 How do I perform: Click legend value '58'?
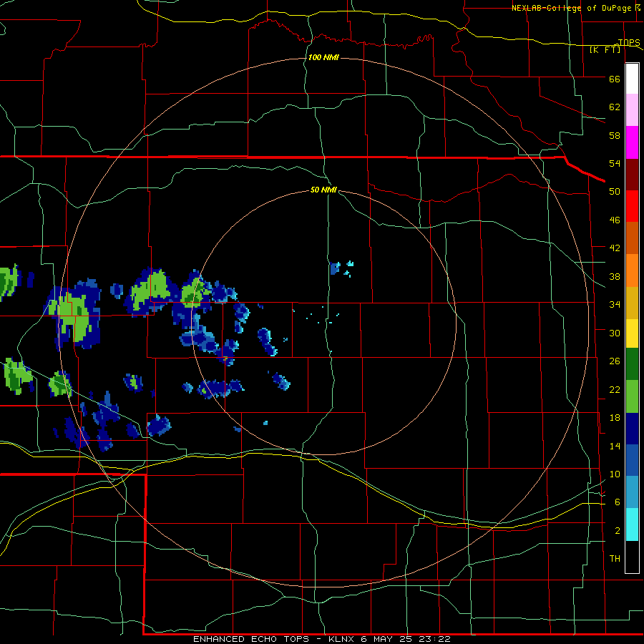click(x=615, y=135)
